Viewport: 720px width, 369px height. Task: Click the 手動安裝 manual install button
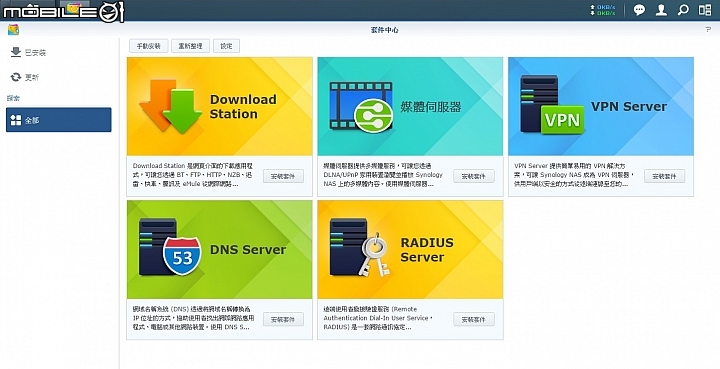[148, 46]
